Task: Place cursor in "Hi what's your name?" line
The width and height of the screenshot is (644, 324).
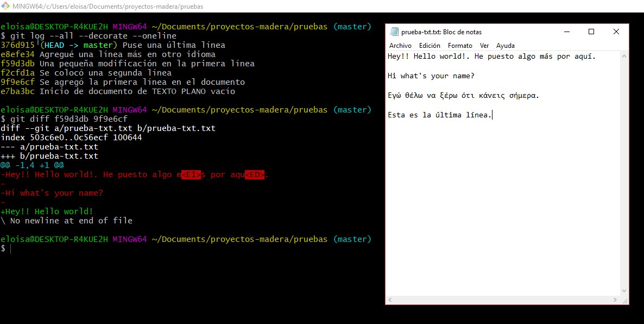Action: 431,76
